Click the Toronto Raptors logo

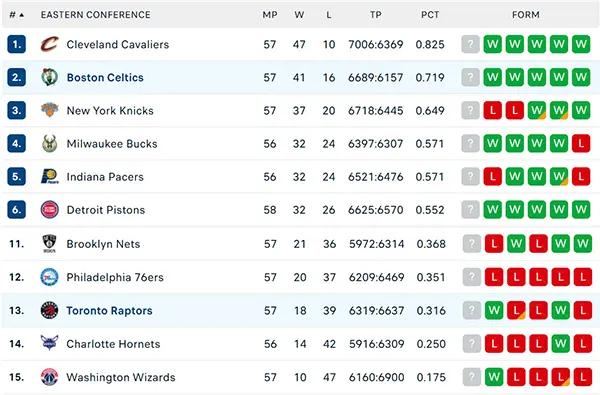coord(49,310)
